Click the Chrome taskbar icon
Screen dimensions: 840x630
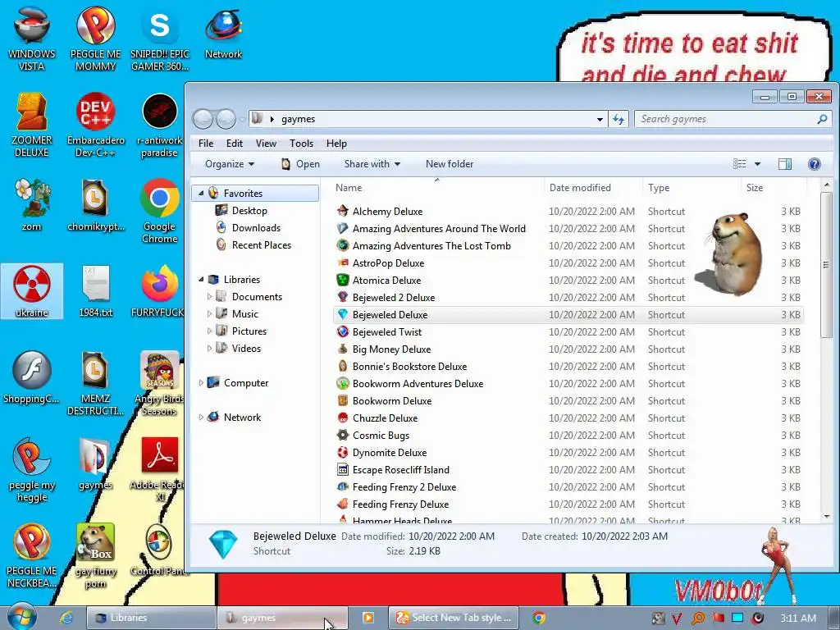click(x=538, y=618)
